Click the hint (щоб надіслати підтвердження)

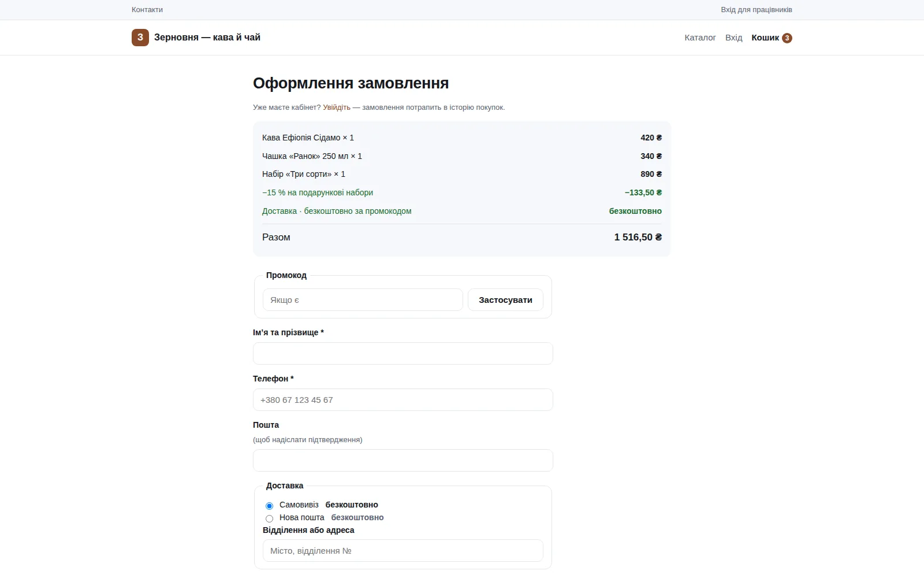click(308, 440)
